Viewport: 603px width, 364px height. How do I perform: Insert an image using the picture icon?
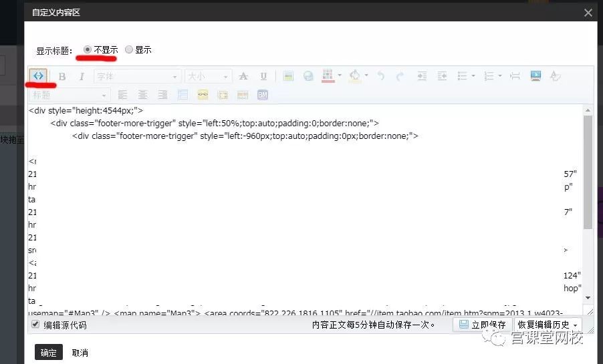pos(288,76)
